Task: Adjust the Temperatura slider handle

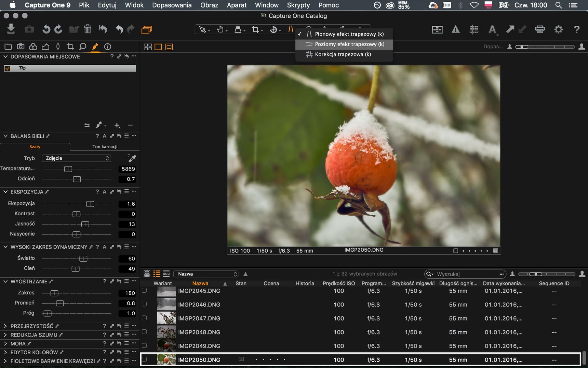Action: click(68, 169)
